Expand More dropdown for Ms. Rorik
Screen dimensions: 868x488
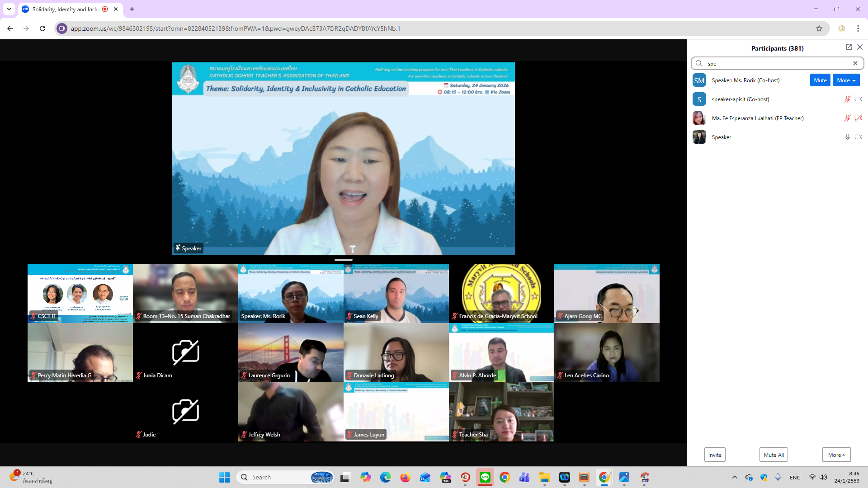(x=846, y=80)
